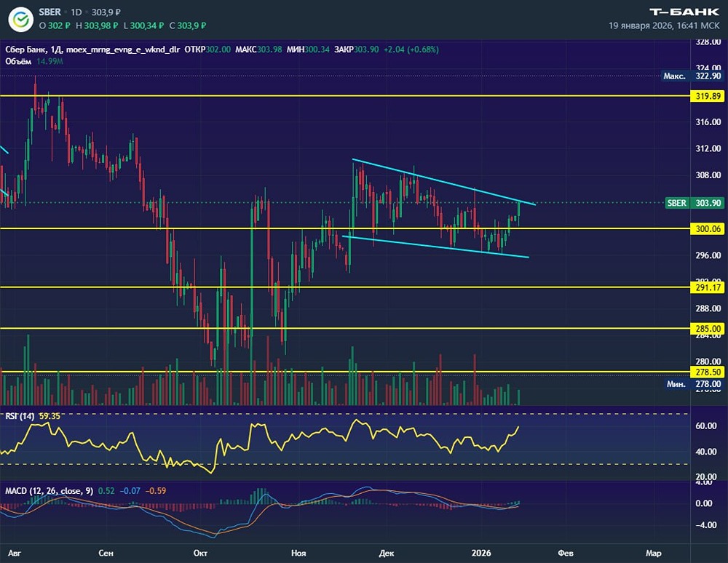Click the yellow 278.50 level price tag
Image resolution: width=728 pixels, height=563 pixels.
click(x=708, y=372)
